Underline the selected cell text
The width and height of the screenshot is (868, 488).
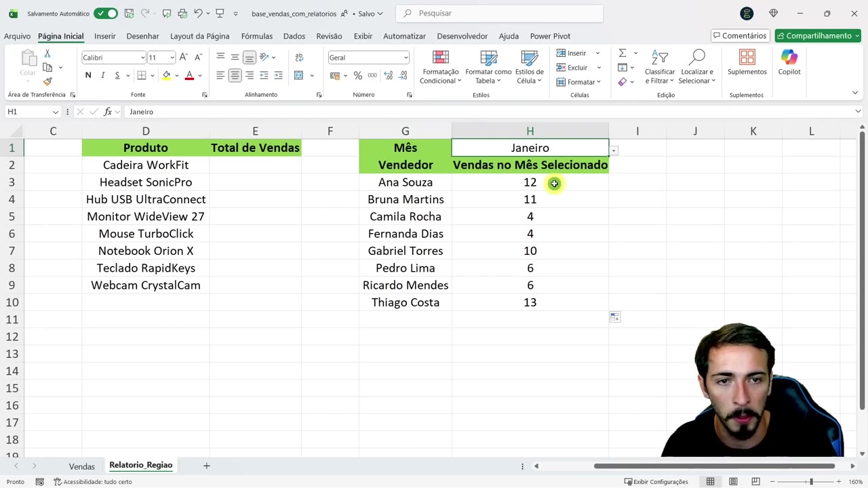click(x=117, y=75)
